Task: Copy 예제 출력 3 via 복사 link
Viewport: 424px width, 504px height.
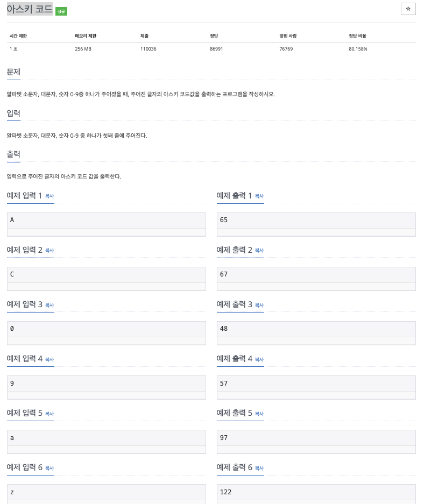Action: [259, 305]
